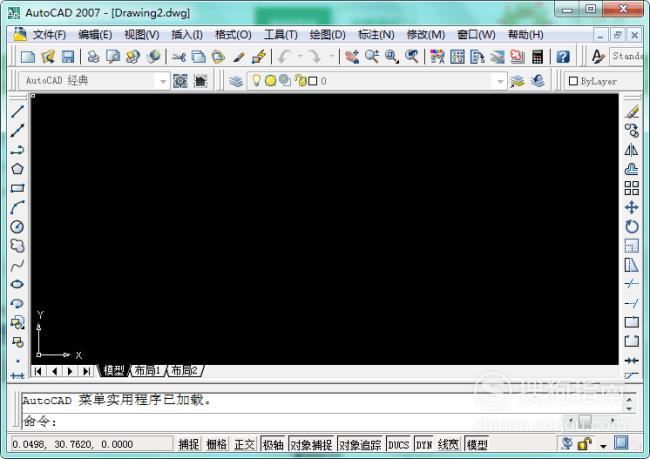Select the Spline tool
This screenshot has height=459, width=650.
[17, 265]
